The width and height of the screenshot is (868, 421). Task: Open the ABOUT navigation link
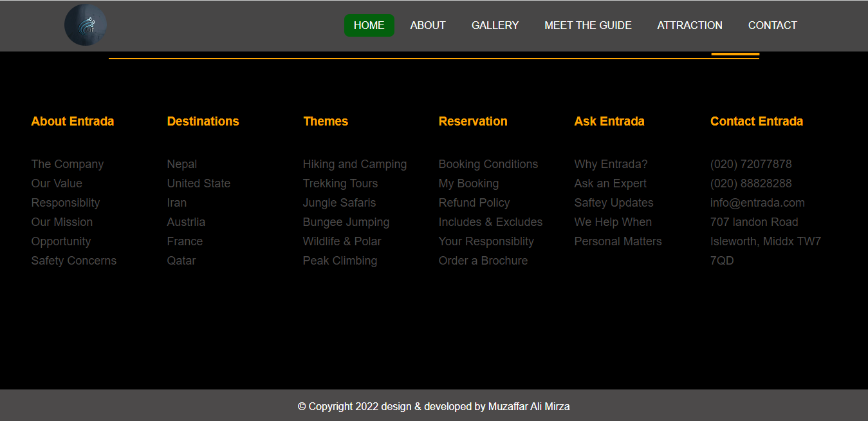428,25
